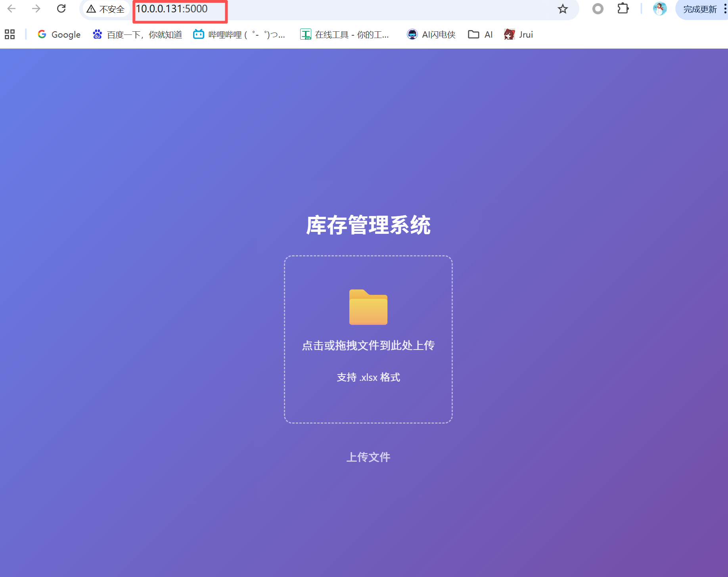Open the AI闪电侠 bookmark
The height and width of the screenshot is (577, 728).
click(x=431, y=34)
